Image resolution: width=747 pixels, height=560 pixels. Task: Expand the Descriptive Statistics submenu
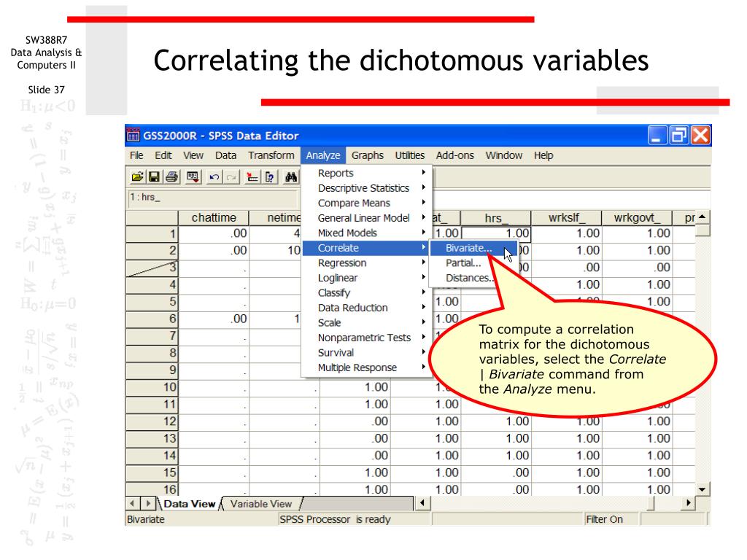[x=367, y=188]
